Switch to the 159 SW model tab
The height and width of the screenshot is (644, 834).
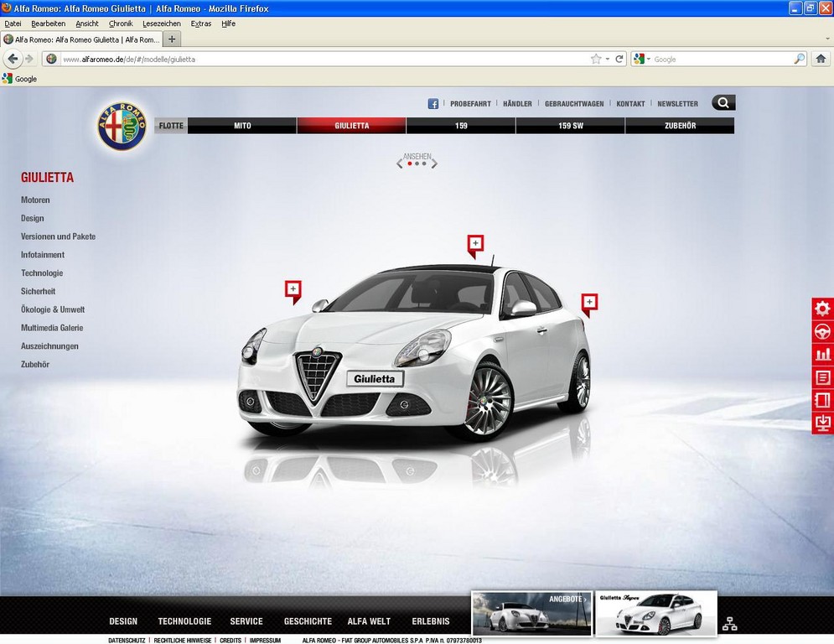(571, 126)
